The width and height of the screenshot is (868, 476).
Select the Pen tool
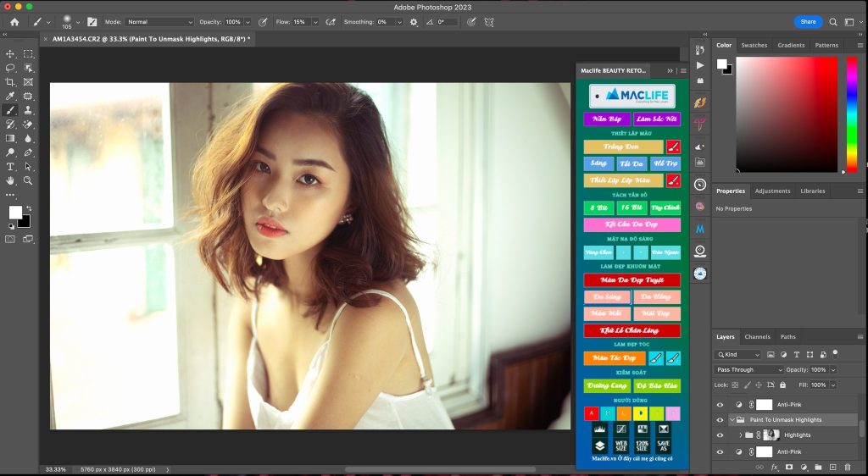point(28,152)
